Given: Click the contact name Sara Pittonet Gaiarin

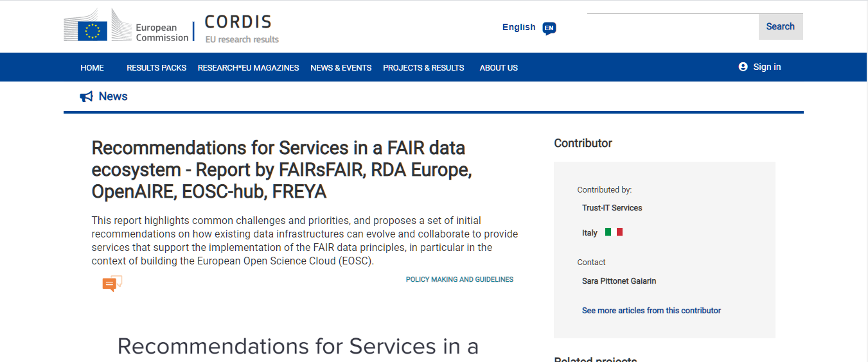Looking at the screenshot, I should coord(619,280).
